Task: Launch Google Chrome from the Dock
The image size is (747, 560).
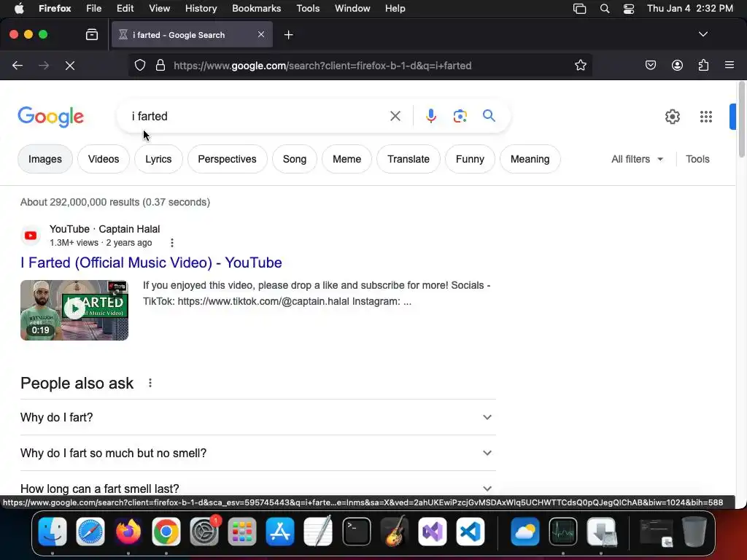Action: click(x=166, y=532)
